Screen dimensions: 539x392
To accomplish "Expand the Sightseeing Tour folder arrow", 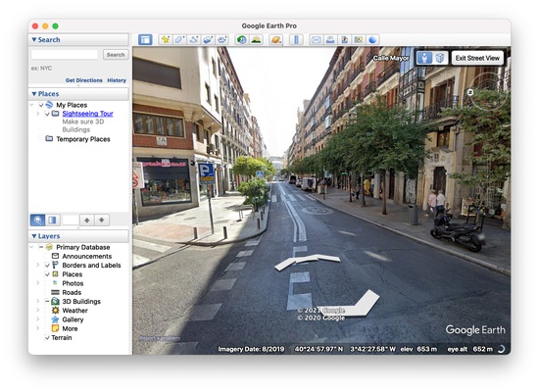I will [38, 114].
